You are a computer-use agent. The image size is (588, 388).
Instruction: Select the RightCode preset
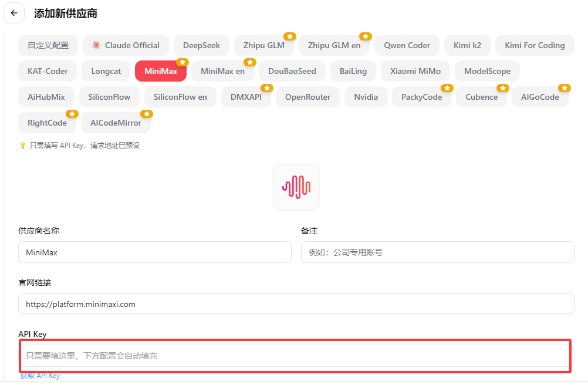point(48,123)
